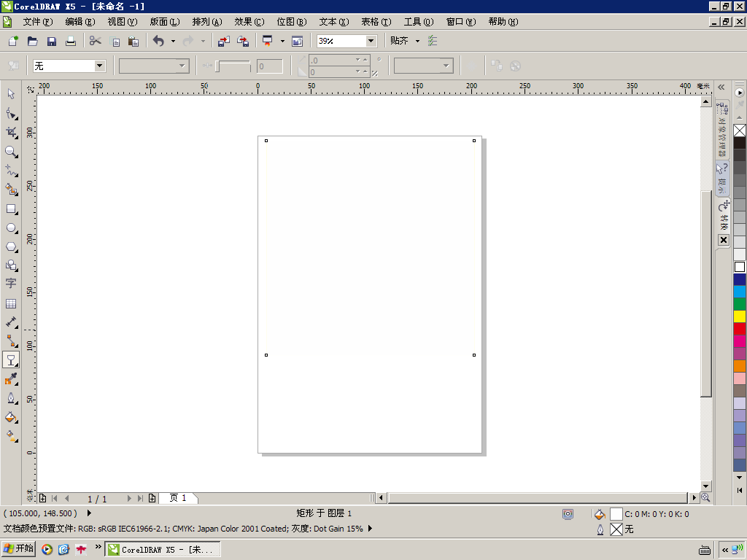Open the 编辑(E) menu
Image resolution: width=747 pixels, height=560 pixels.
click(x=80, y=22)
